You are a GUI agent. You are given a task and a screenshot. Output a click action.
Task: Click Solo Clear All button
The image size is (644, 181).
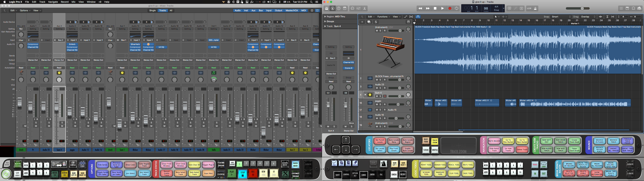click(x=194, y=165)
